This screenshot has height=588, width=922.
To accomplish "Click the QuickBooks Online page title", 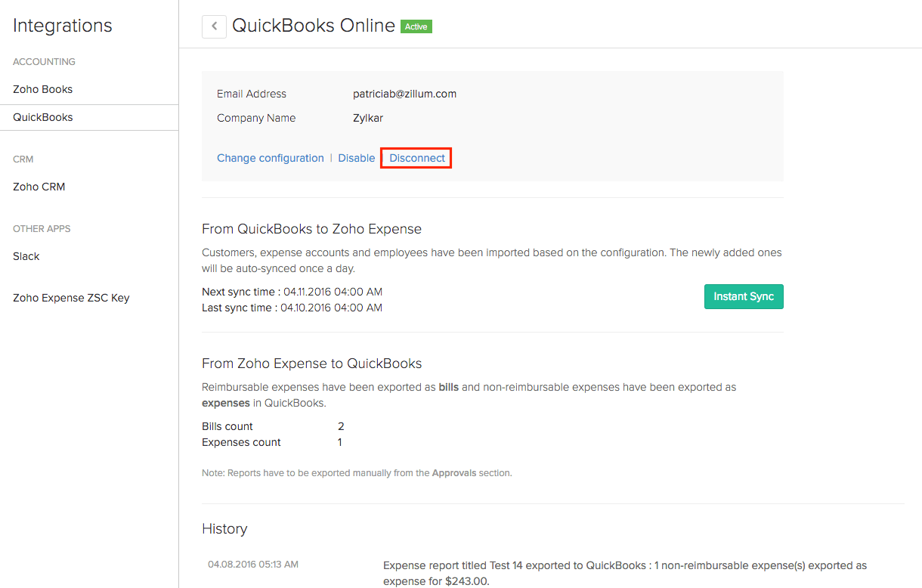I will click(x=314, y=26).
